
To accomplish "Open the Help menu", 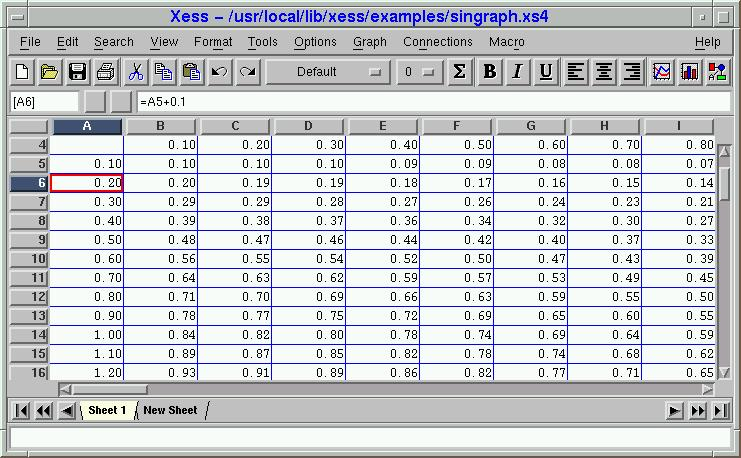I will click(707, 42).
